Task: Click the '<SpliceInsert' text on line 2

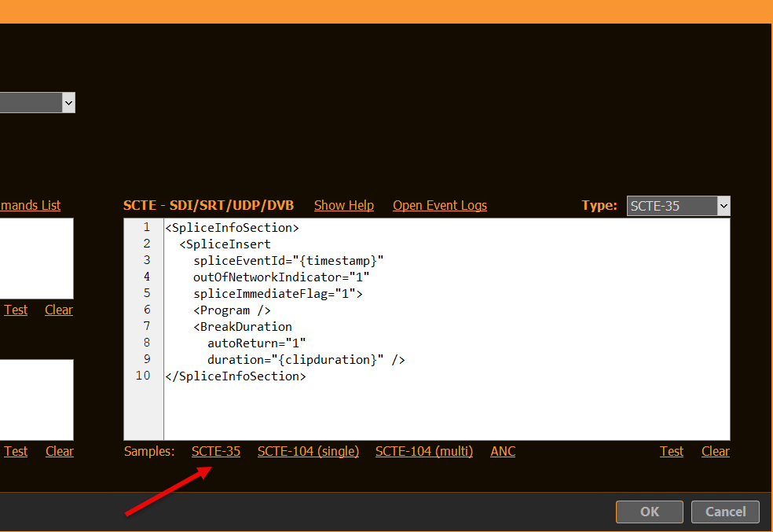Action: tap(225, 244)
